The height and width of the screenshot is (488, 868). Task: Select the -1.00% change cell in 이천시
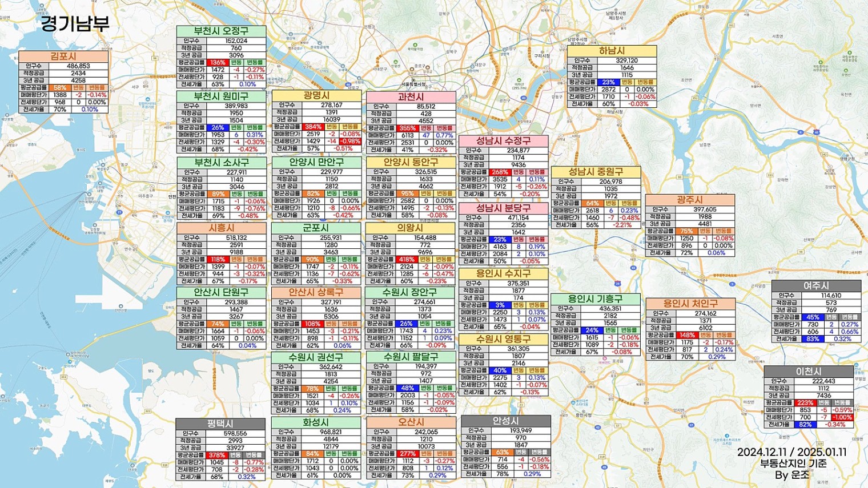point(843,417)
